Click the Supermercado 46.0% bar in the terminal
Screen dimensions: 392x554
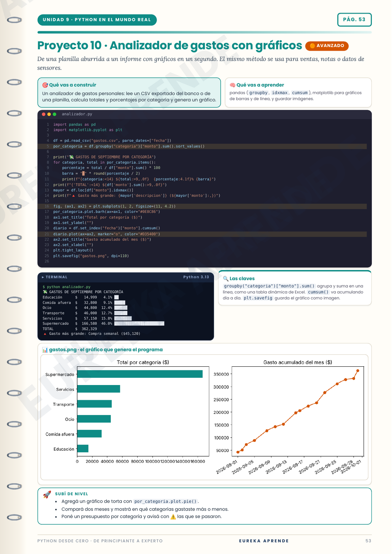[139, 324]
